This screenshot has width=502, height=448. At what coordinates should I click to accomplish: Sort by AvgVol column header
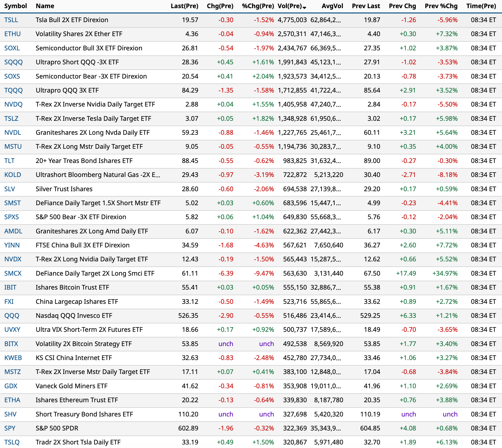[x=332, y=6]
